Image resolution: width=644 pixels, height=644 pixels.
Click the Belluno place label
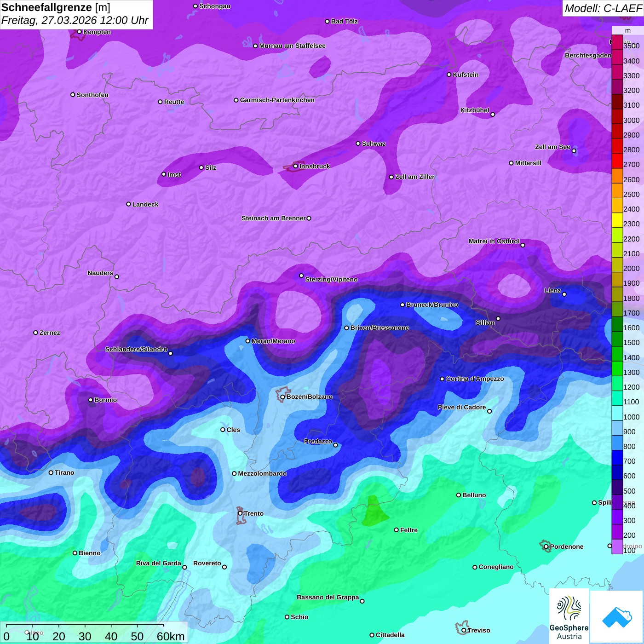(x=474, y=495)
